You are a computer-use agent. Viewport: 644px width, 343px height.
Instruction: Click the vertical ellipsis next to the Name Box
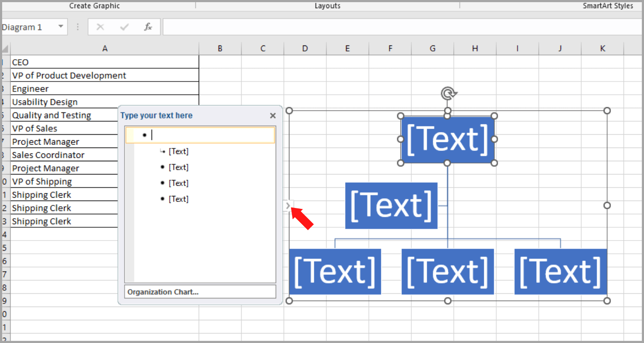[77, 27]
